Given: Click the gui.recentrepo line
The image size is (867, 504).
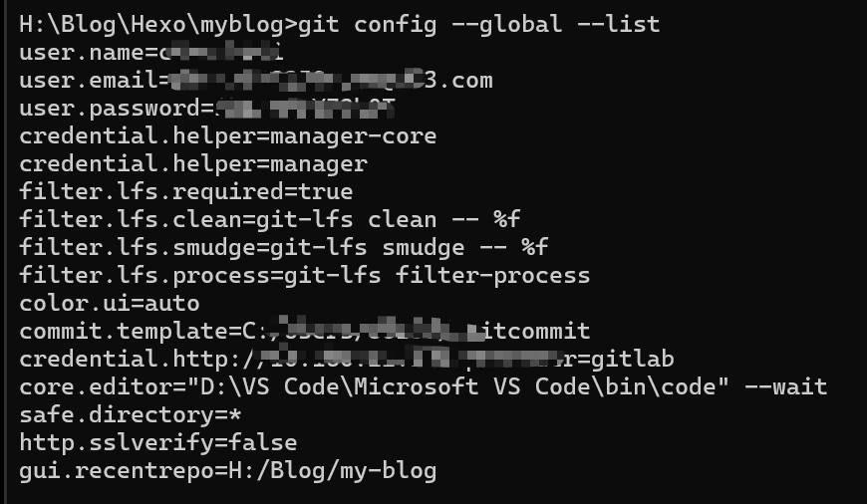Looking at the screenshot, I should click(228, 470).
